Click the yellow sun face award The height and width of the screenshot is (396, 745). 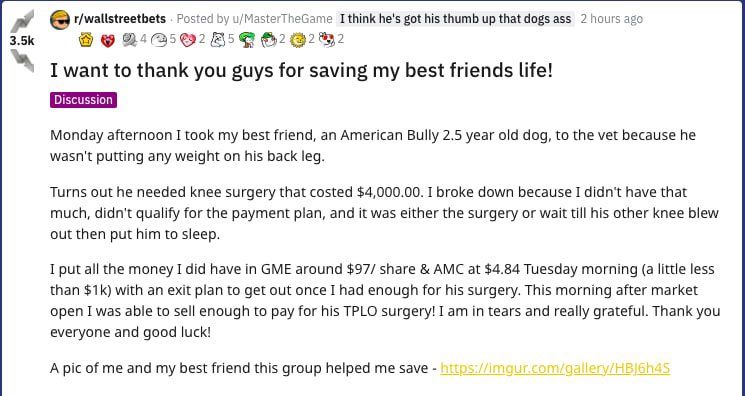[x=298, y=40]
